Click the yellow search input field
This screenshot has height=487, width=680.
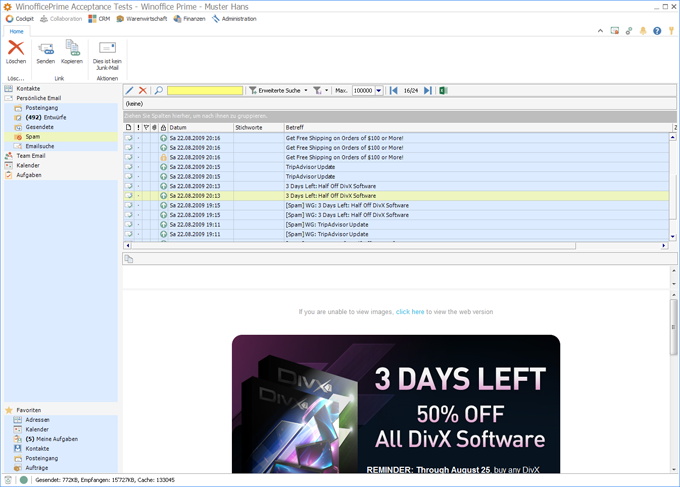tap(205, 90)
